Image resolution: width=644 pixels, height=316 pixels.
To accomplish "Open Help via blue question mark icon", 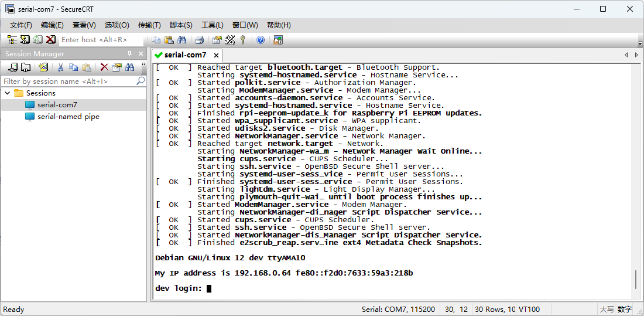I will [261, 40].
